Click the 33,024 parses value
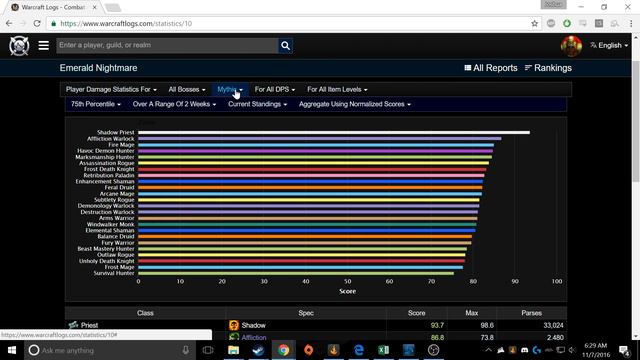This screenshot has width=640, height=360. [x=553, y=325]
